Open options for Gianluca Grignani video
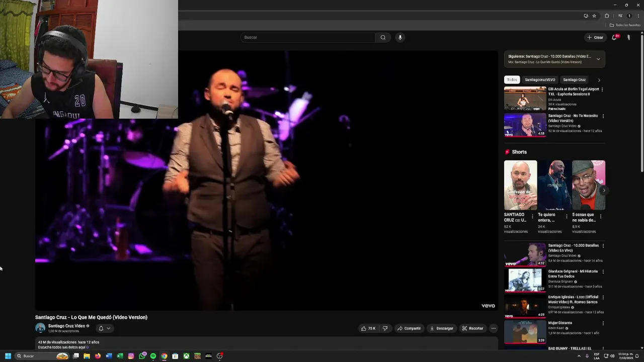This screenshot has width=644, height=362. (603, 272)
